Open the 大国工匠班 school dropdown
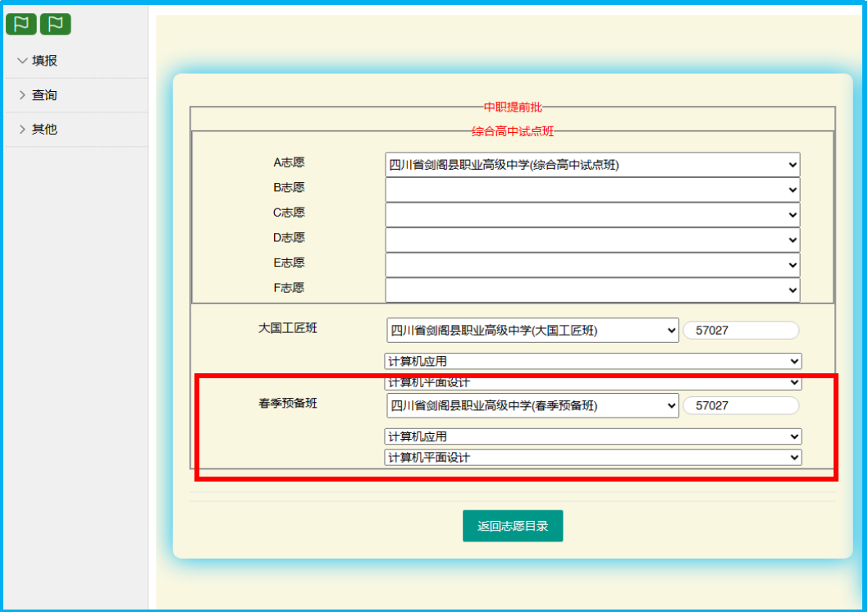This screenshot has height=612, width=868. tap(532, 331)
